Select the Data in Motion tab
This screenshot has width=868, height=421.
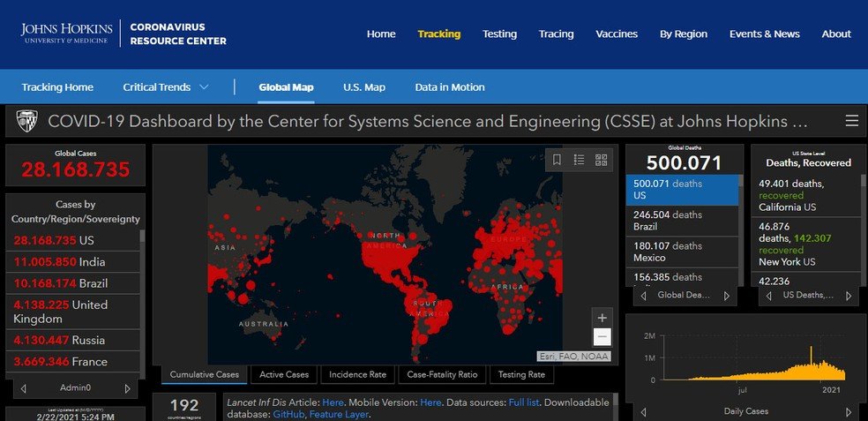click(x=450, y=87)
